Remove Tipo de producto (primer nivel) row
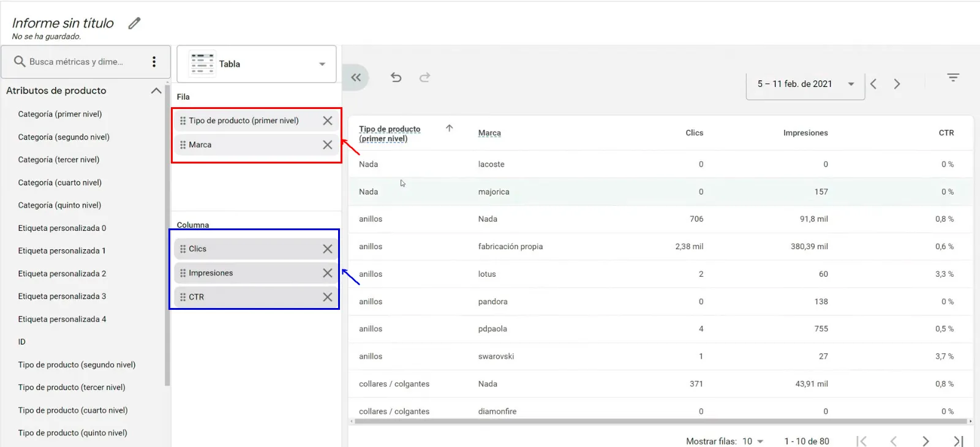This screenshot has height=447, width=980. 328,121
